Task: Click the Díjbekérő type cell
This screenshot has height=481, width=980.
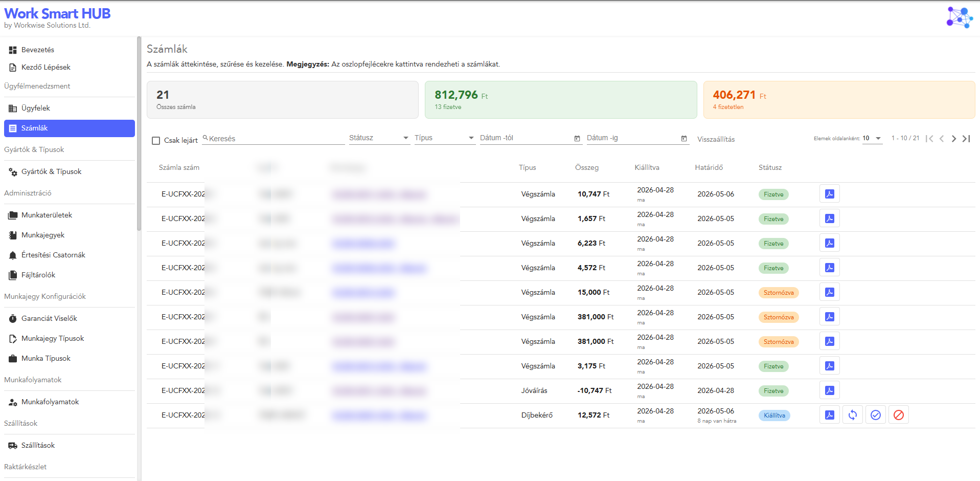Action: point(537,415)
